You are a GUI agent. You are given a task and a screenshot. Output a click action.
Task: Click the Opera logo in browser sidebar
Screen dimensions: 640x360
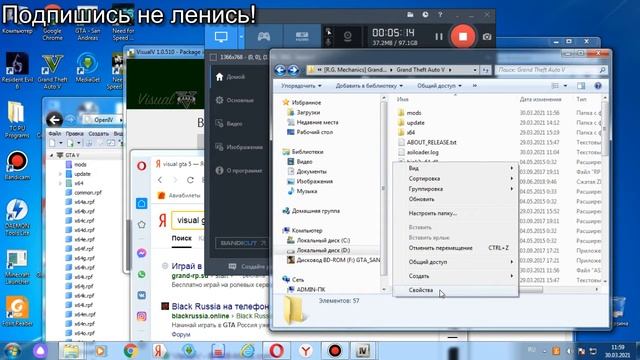tap(142, 166)
